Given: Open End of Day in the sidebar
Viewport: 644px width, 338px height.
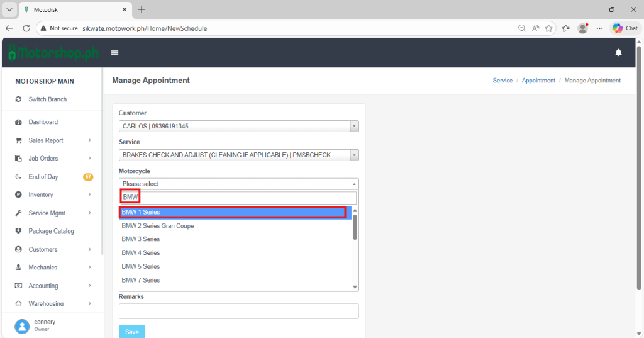Looking at the screenshot, I should point(43,177).
